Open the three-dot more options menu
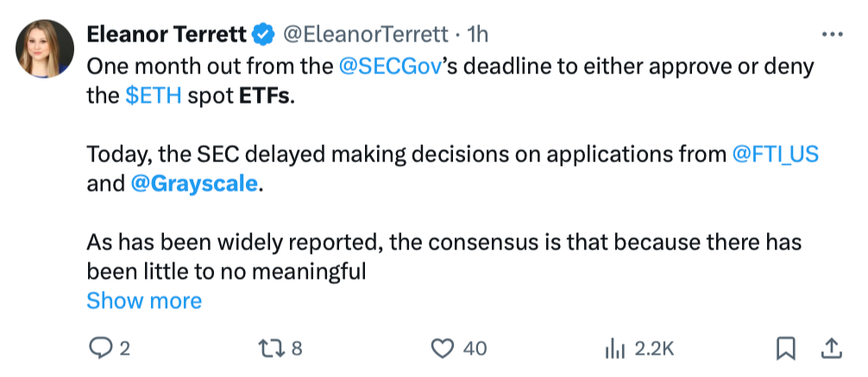Image resolution: width=868 pixels, height=377 pixels. click(x=832, y=35)
